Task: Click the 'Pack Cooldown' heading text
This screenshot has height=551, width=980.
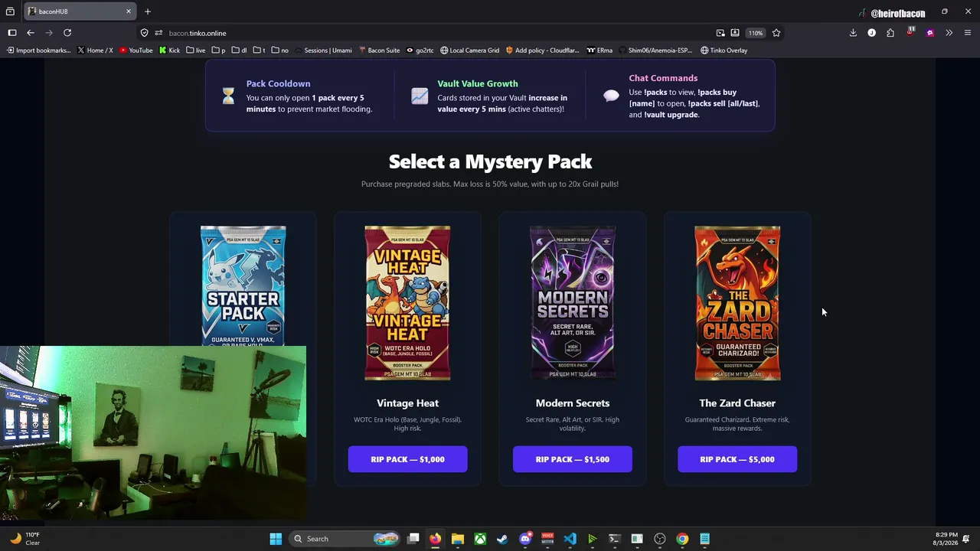Action: coord(278,83)
